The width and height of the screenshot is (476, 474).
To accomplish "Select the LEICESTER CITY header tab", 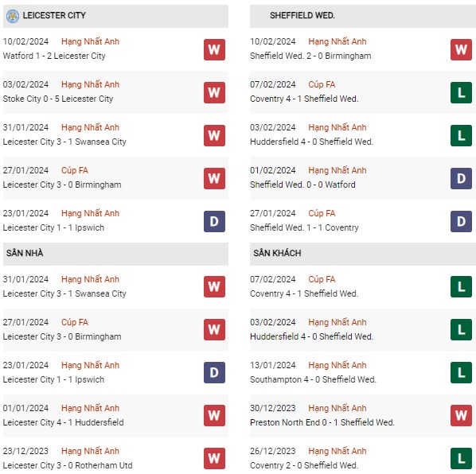I will (115, 16).
